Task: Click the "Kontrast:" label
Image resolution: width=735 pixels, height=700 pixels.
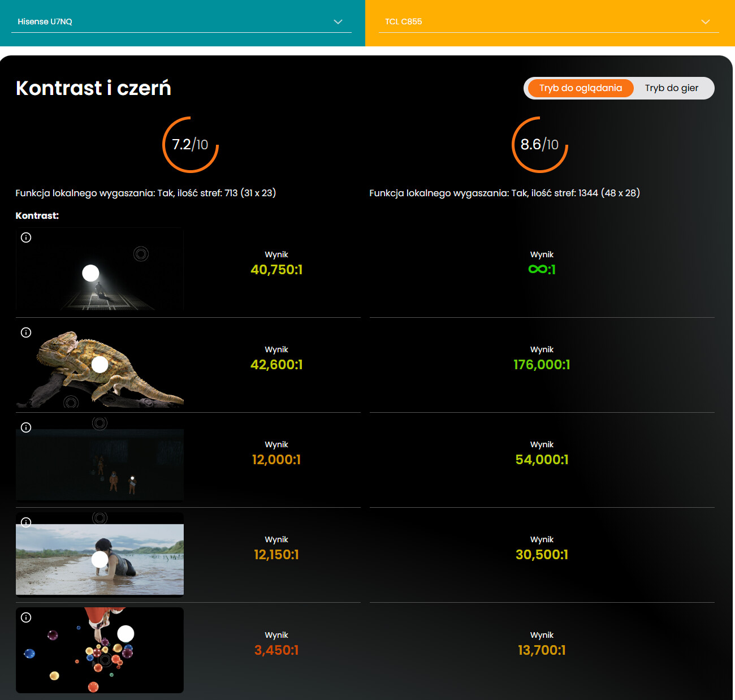Action: 37,215
